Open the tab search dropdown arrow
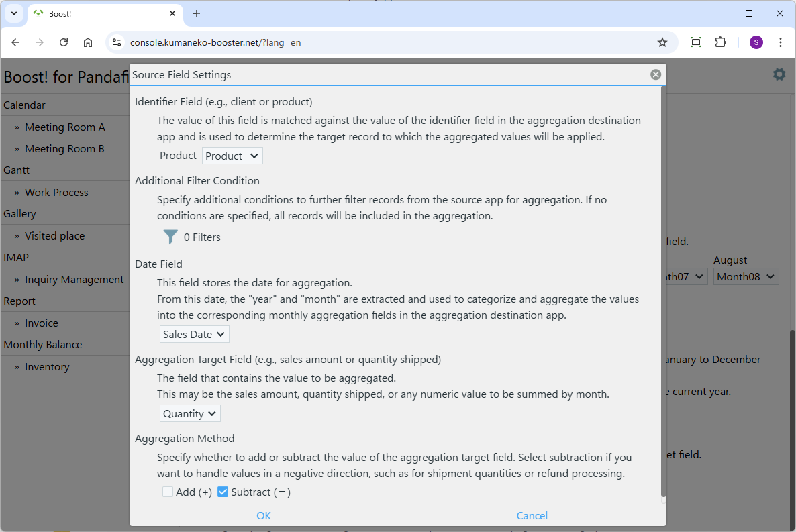Screen dimensions: 796x532 click(x=14, y=13)
